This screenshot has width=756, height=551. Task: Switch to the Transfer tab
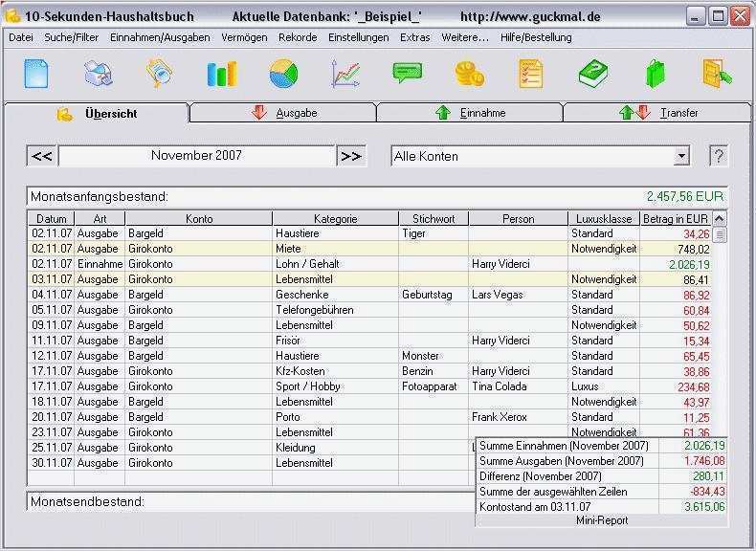pyautogui.click(x=657, y=113)
